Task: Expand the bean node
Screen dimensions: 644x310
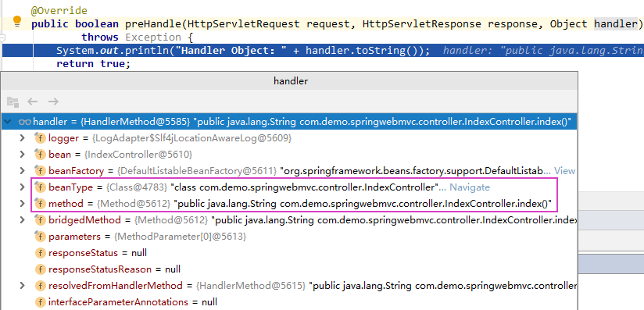Action: pyautogui.click(x=22, y=155)
